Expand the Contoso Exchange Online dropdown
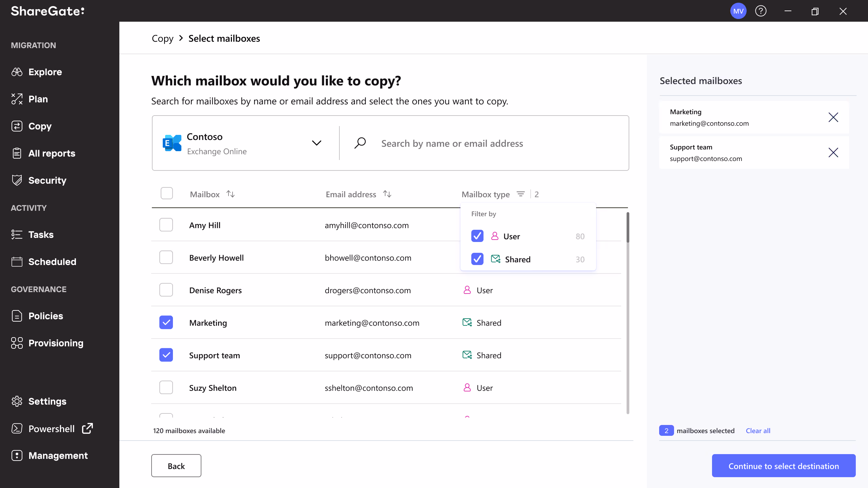 click(316, 143)
